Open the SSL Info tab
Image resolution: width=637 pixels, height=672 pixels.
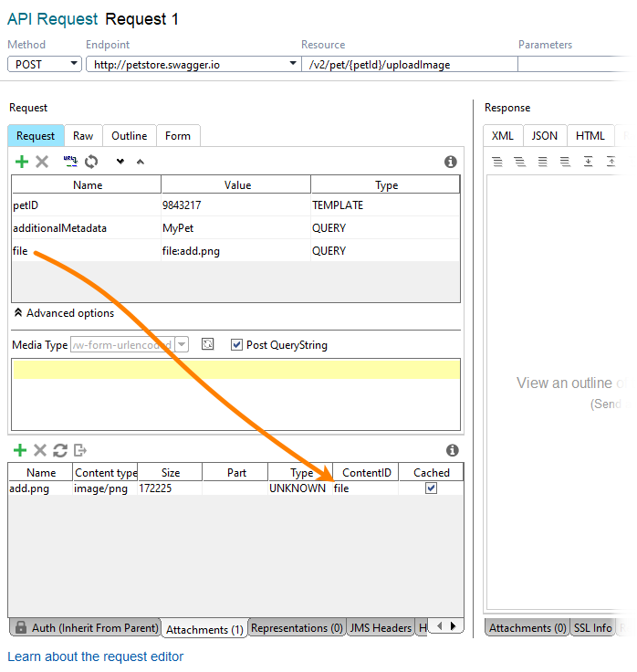(593, 628)
